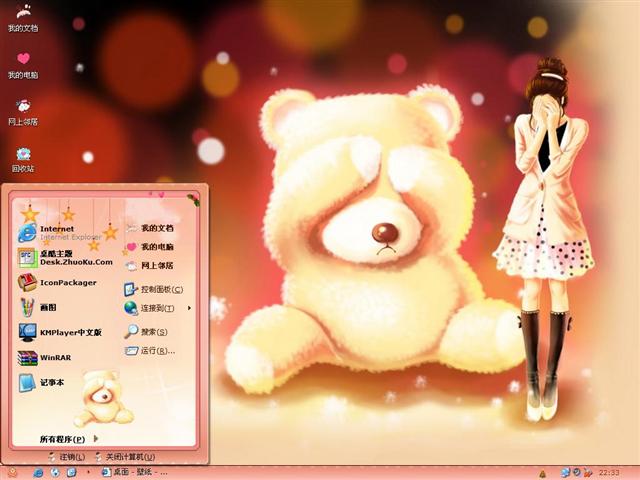640x480 pixels.
Task: Click the bell tray icon
Action: 542,473
